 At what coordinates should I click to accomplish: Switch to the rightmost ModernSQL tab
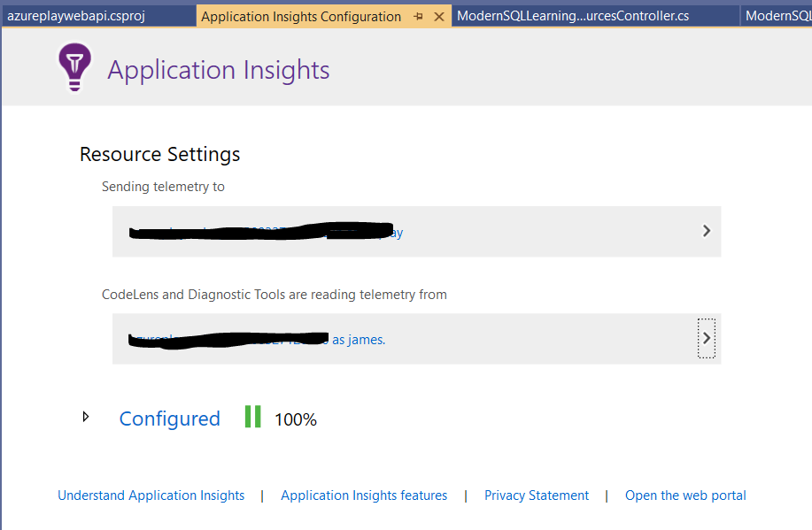[x=777, y=16]
